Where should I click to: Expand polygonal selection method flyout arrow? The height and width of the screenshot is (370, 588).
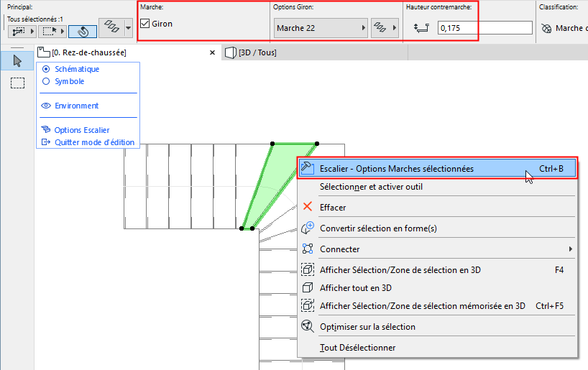[x=32, y=32]
